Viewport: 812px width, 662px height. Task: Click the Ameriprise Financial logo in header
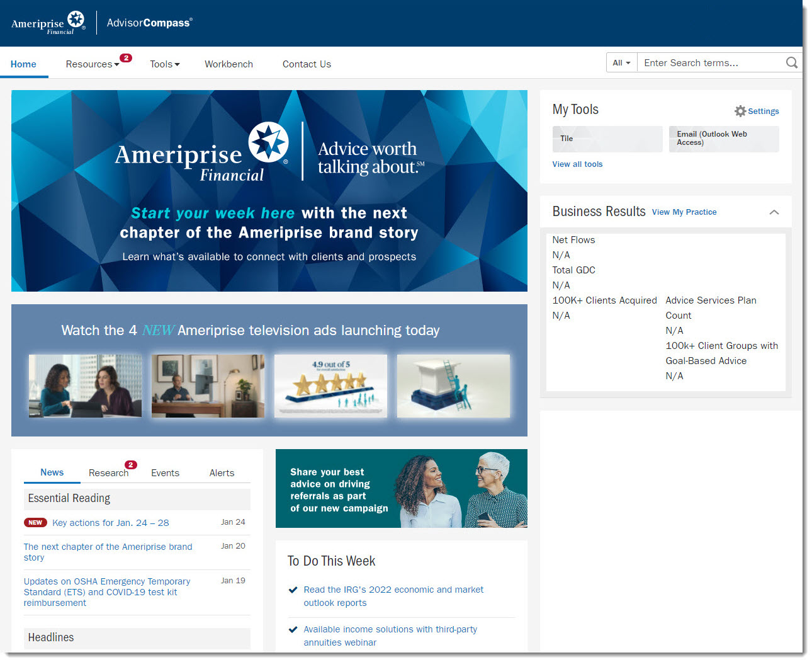pyautogui.click(x=48, y=23)
